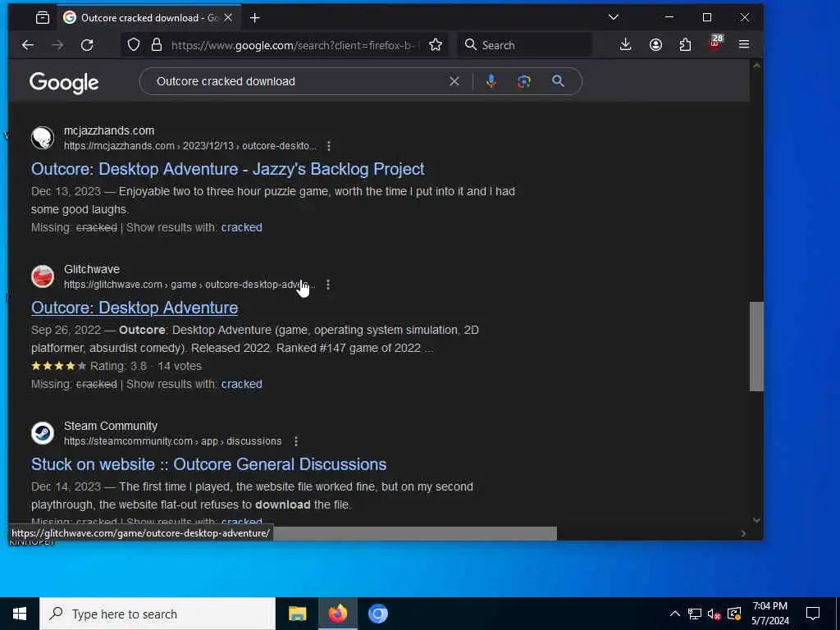Screen dimensions: 840x630
Task: Click the Google logo
Action: tap(64, 83)
